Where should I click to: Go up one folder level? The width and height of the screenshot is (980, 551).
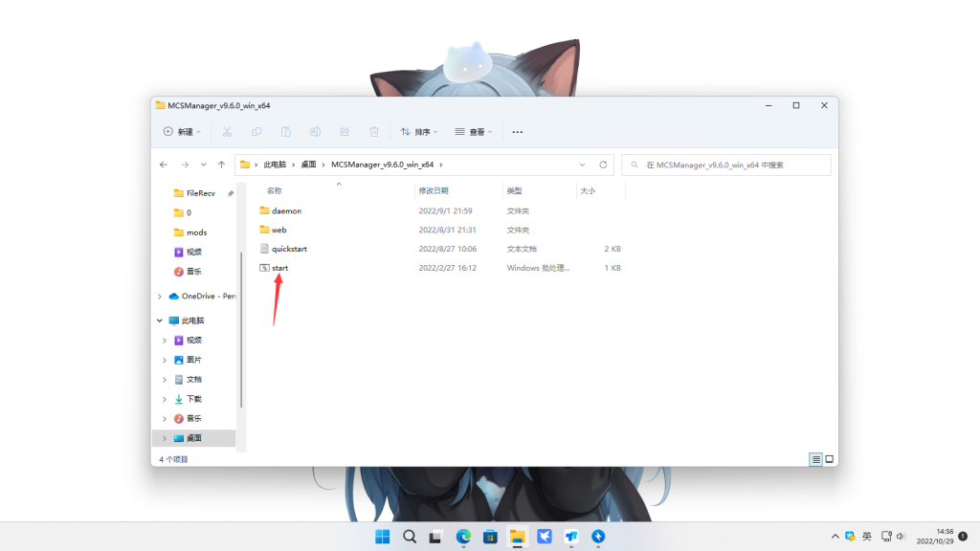tap(221, 165)
